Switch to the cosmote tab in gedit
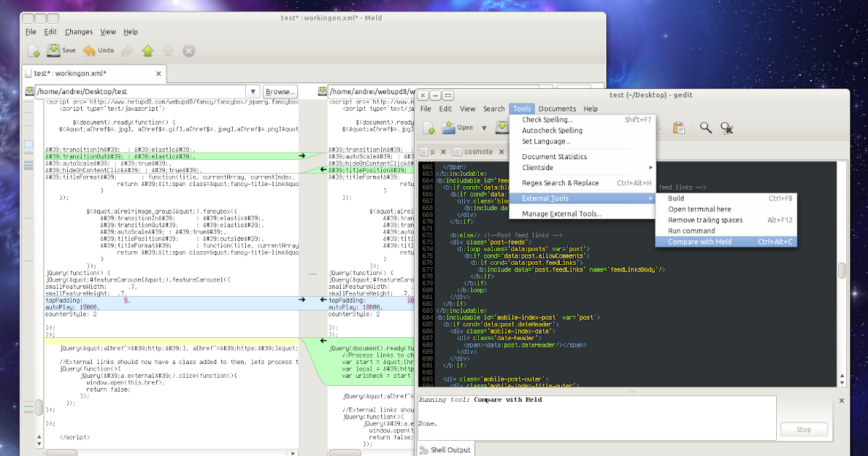 (x=477, y=151)
